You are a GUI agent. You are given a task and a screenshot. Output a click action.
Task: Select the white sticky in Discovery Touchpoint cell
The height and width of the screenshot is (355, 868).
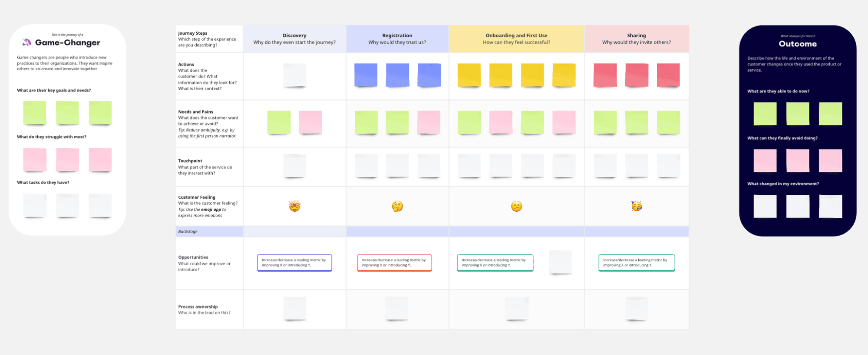[x=295, y=166]
